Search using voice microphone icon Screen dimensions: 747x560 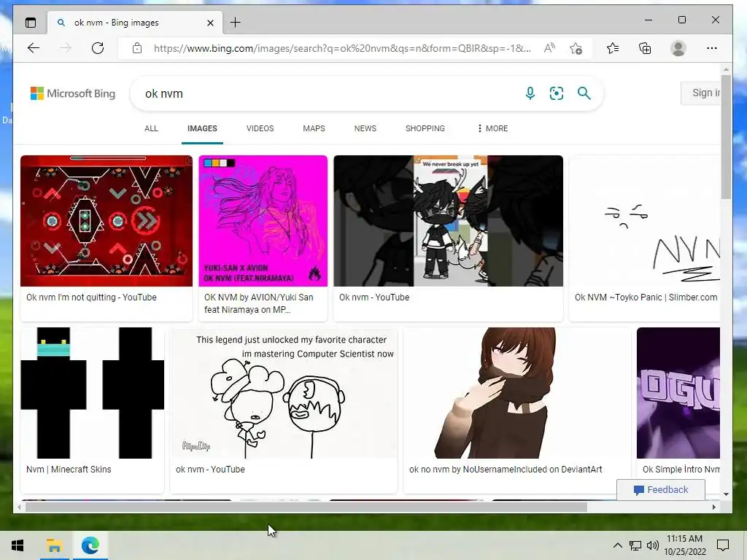point(530,93)
